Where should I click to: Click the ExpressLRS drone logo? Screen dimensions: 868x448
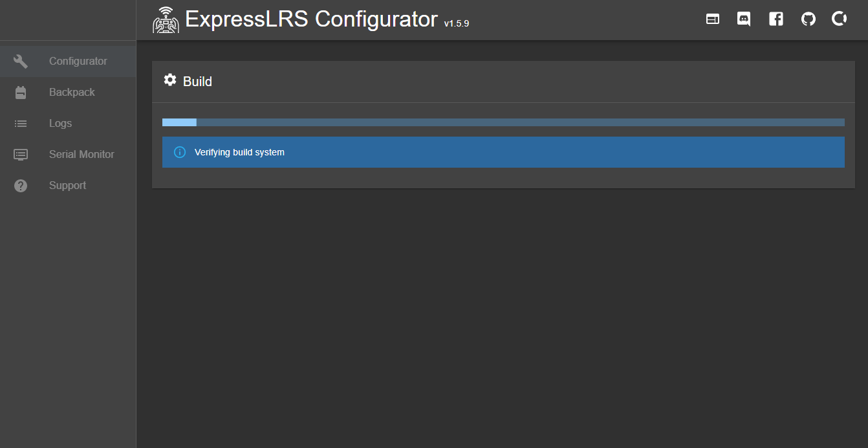pyautogui.click(x=166, y=20)
